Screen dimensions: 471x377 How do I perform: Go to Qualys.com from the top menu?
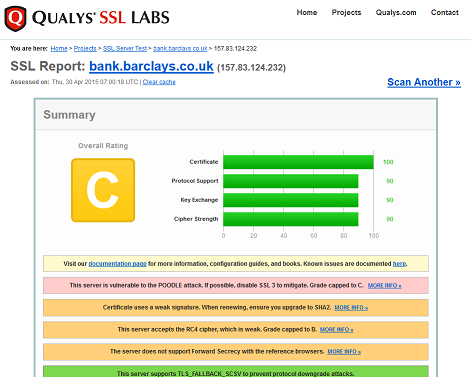coord(396,12)
